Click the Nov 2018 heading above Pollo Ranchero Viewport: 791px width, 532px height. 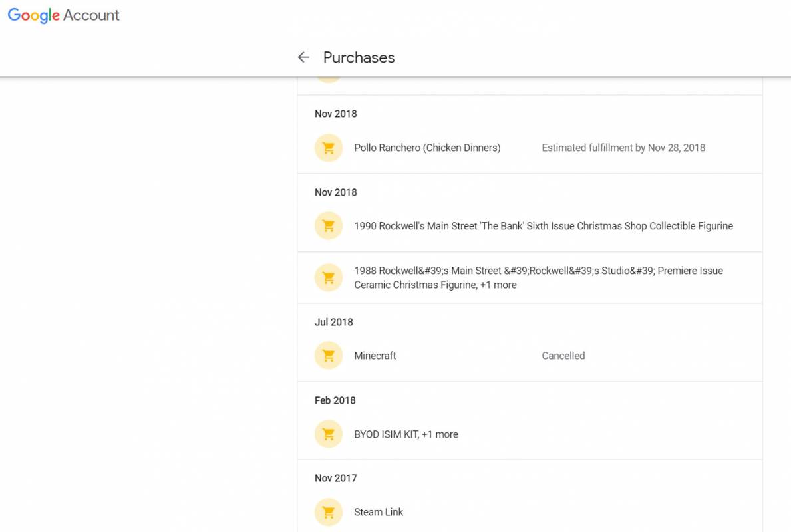pyautogui.click(x=335, y=114)
